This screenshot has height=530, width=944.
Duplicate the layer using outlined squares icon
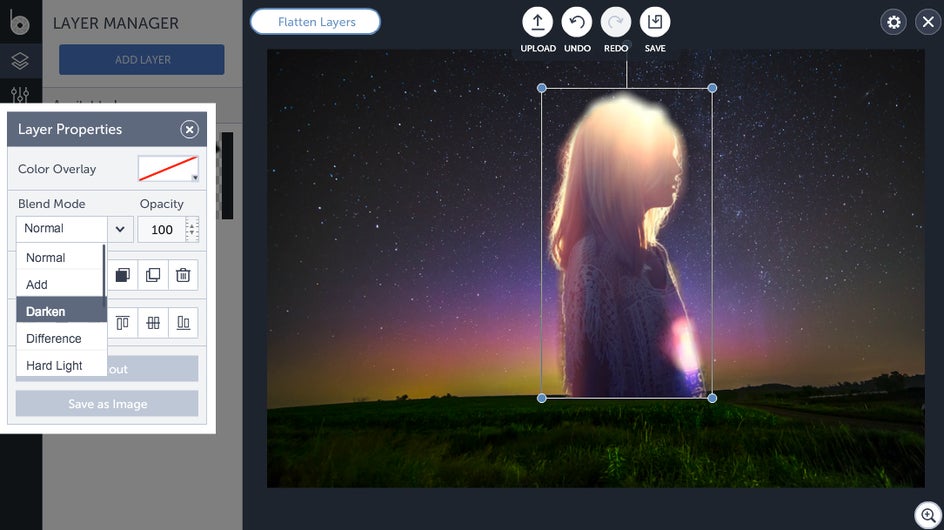pos(153,275)
